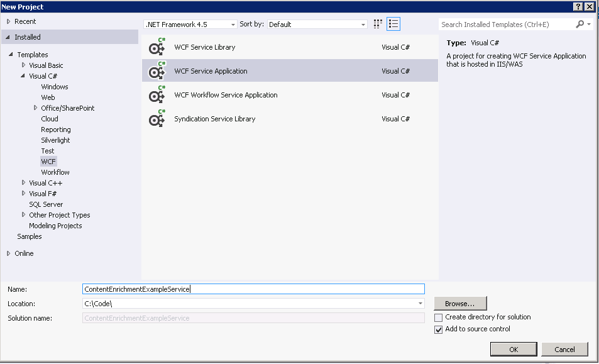Screen dimensions: 599x364
Task: Click the Online section label
Action: (24, 253)
